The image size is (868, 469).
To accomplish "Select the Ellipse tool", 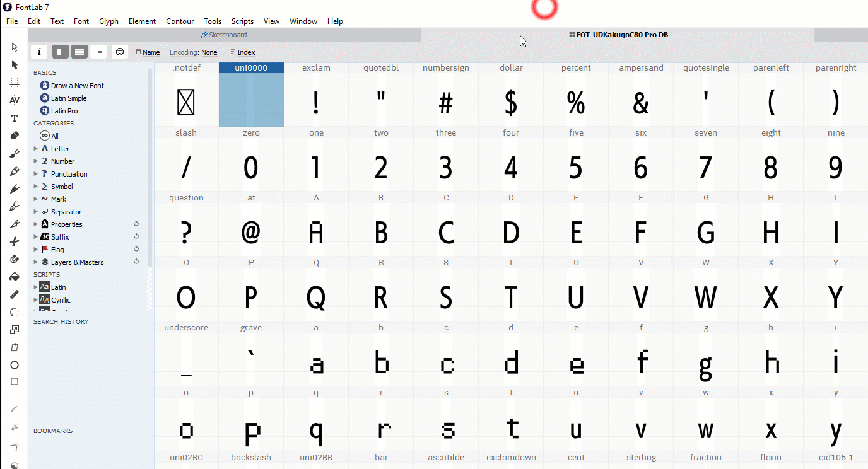I will point(15,365).
